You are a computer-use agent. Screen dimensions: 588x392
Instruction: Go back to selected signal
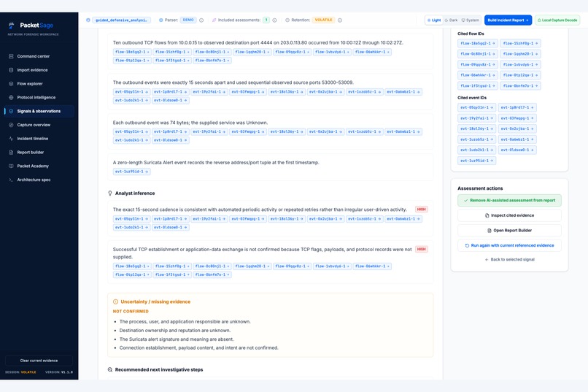(509, 260)
